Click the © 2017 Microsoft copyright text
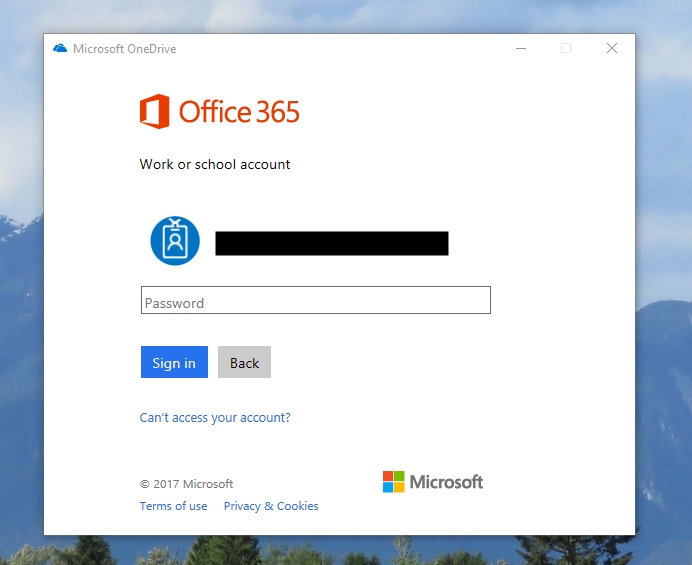 [186, 484]
